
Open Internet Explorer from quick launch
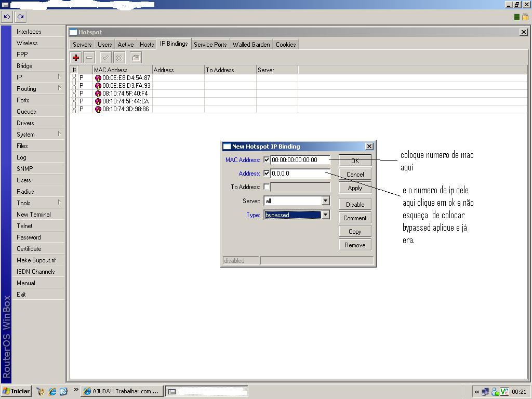click(52, 391)
